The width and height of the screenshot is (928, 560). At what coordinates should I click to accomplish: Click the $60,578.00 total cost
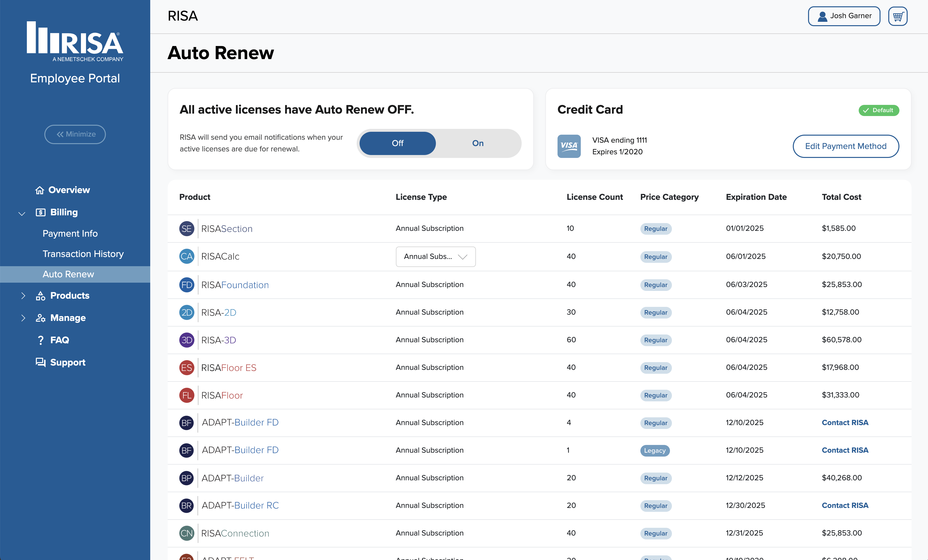841,340
